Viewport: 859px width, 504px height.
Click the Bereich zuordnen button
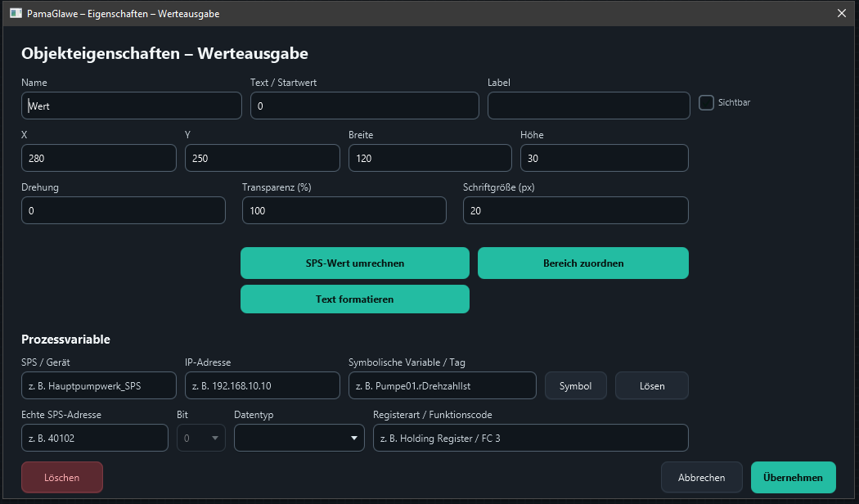tap(582, 263)
